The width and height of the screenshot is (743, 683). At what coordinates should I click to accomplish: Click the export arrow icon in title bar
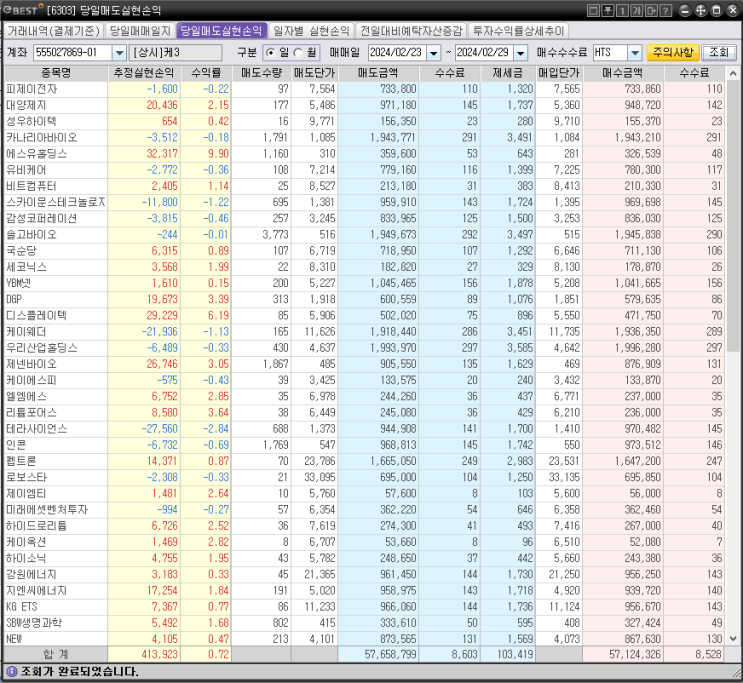651,10
